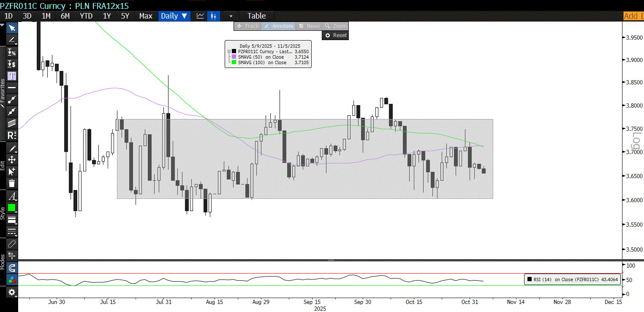Choose the text annotation tool
644x312 pixels.
(x=12, y=76)
